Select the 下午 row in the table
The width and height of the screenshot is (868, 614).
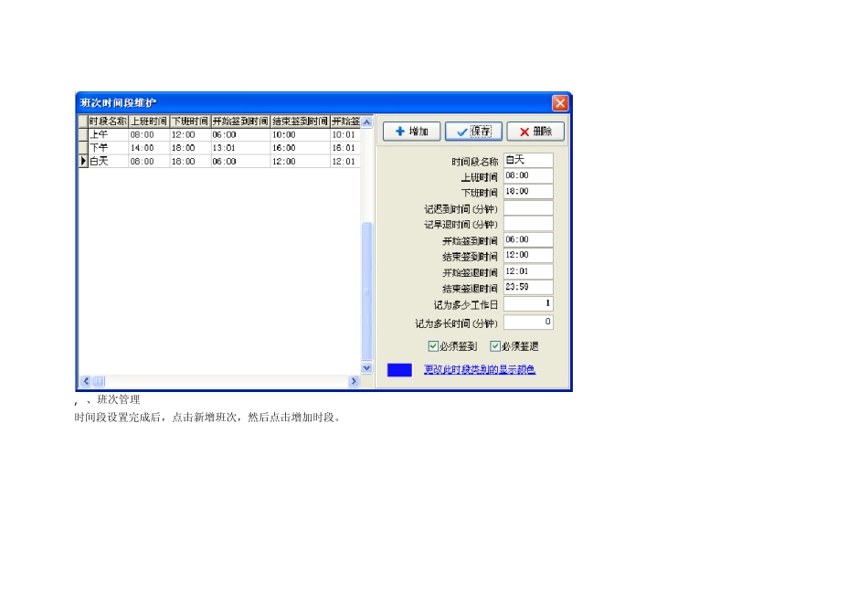coord(220,148)
